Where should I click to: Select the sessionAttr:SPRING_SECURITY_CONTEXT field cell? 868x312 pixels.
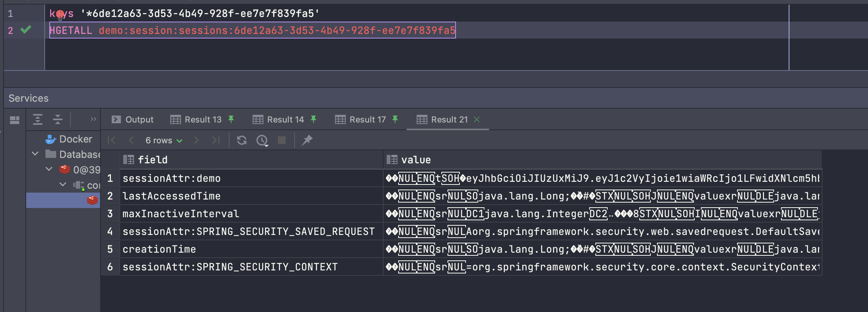point(251,267)
